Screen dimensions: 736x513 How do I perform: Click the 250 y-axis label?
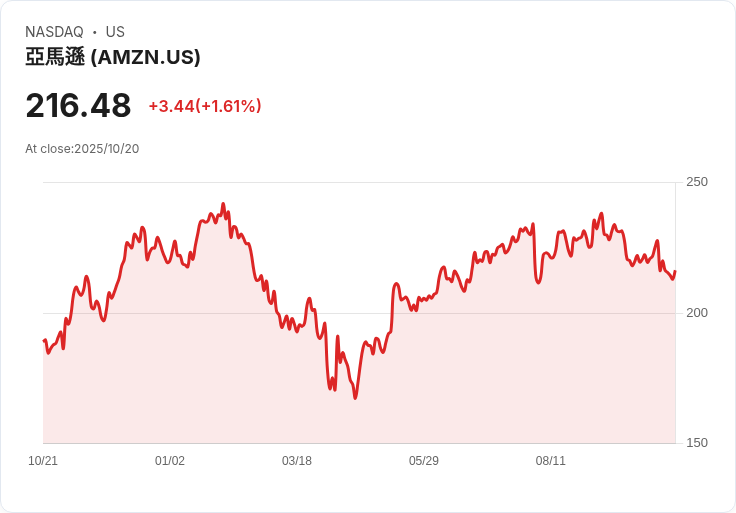696,182
